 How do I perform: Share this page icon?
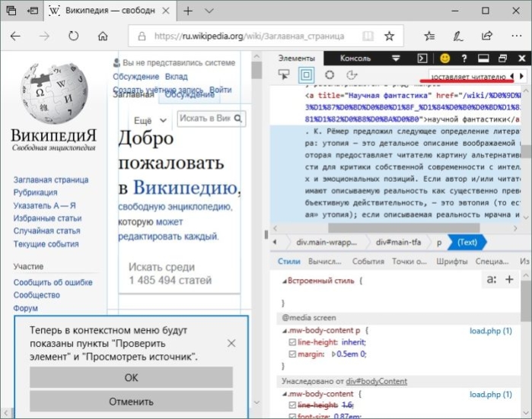(x=487, y=36)
